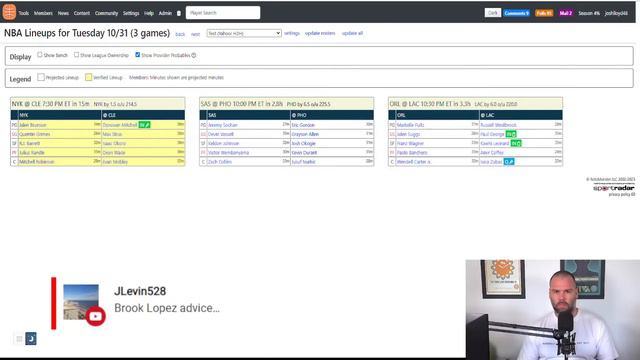Image resolution: width=640 pixels, height=360 pixels.
Task: Click the update rosters link
Action: click(x=320, y=33)
